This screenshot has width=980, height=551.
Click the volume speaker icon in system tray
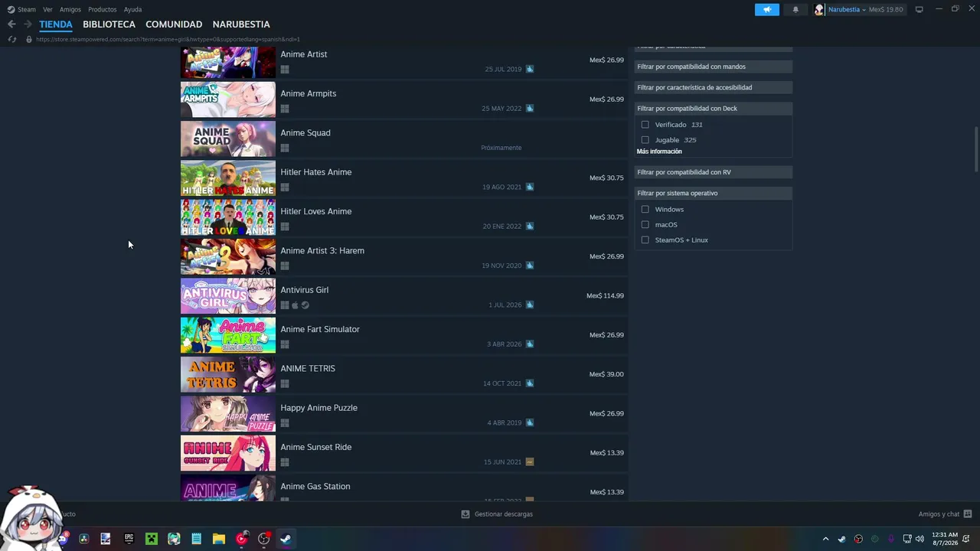coord(920,539)
